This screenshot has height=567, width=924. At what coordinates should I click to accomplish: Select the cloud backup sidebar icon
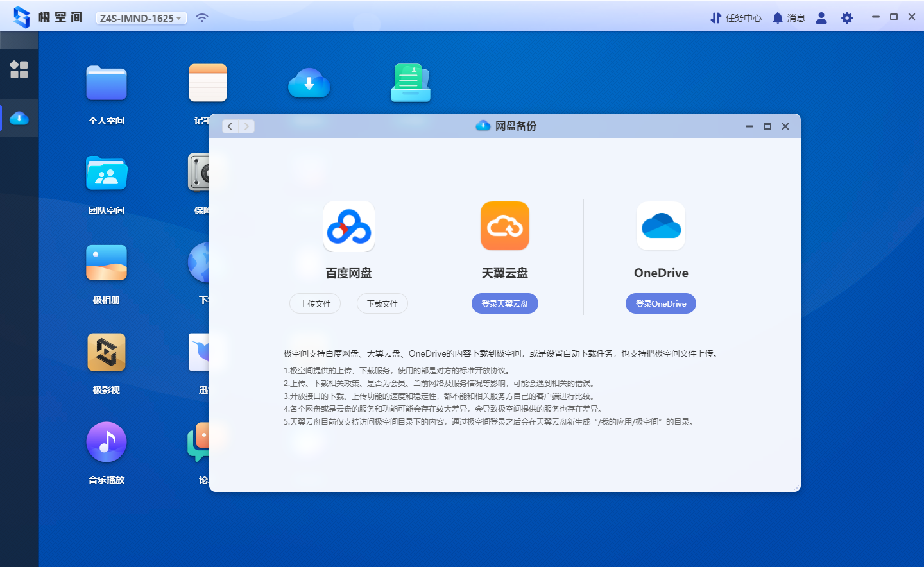(x=19, y=118)
